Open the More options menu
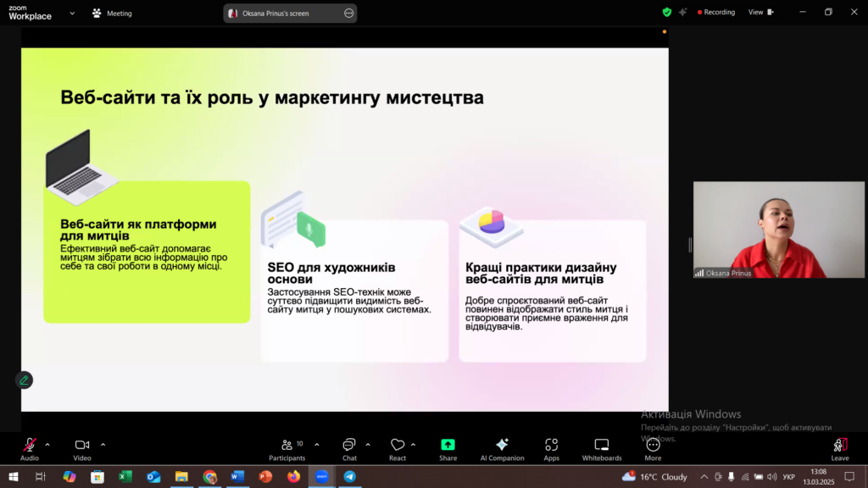Viewport: 868px width, 488px height. (x=653, y=449)
